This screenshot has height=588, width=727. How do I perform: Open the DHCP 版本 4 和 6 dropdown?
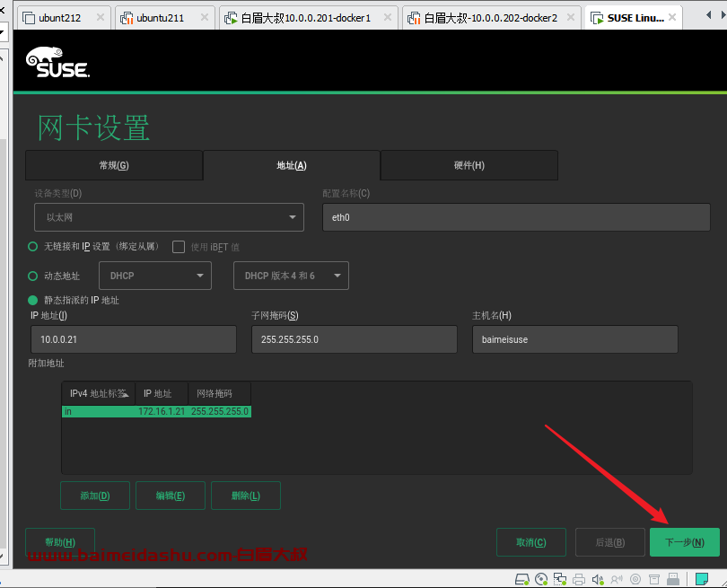291,276
